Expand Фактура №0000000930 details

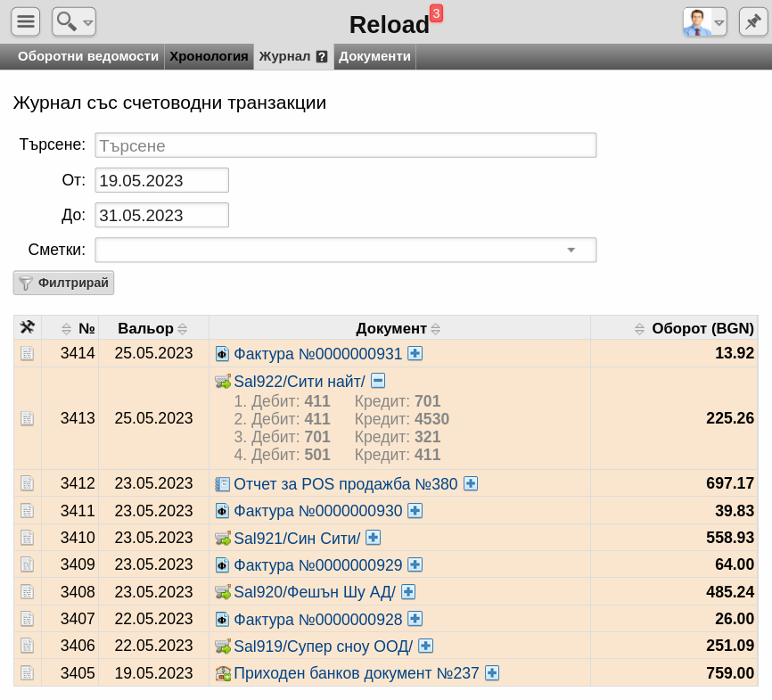click(415, 510)
